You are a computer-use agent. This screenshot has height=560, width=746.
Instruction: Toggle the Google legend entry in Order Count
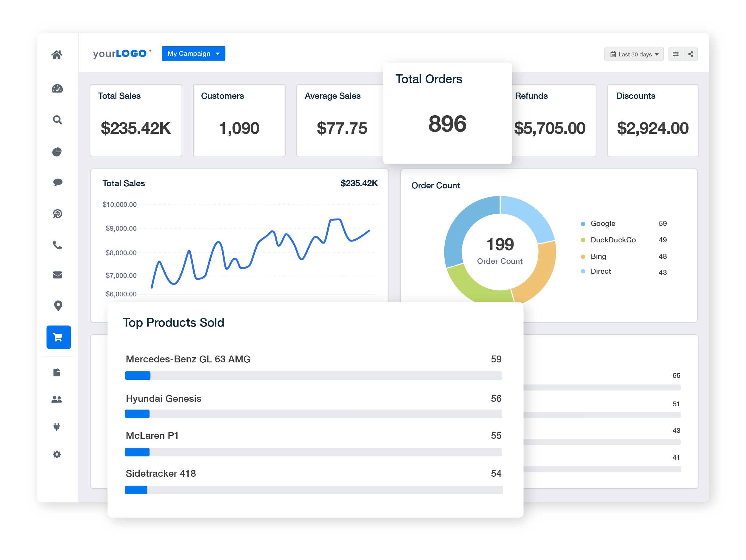[603, 223]
